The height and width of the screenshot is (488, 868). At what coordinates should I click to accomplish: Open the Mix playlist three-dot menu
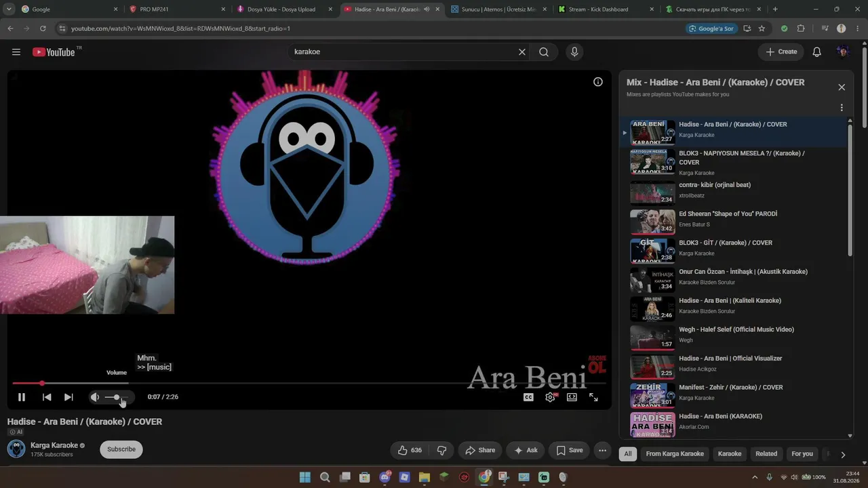pyautogui.click(x=842, y=108)
